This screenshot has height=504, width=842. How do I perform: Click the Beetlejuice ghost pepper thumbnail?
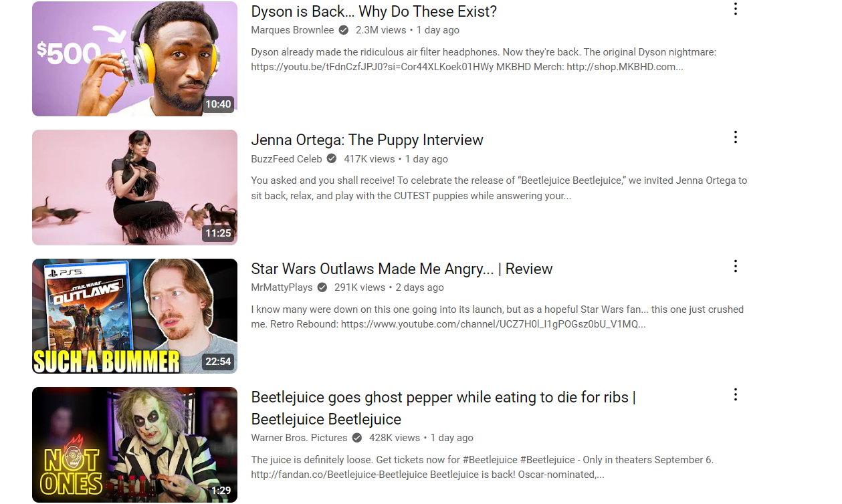(x=134, y=445)
